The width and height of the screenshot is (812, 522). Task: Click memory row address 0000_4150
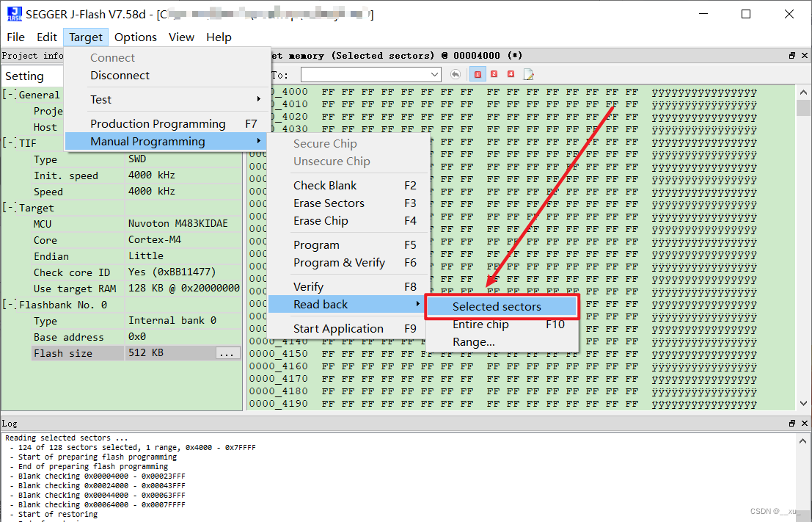point(279,354)
